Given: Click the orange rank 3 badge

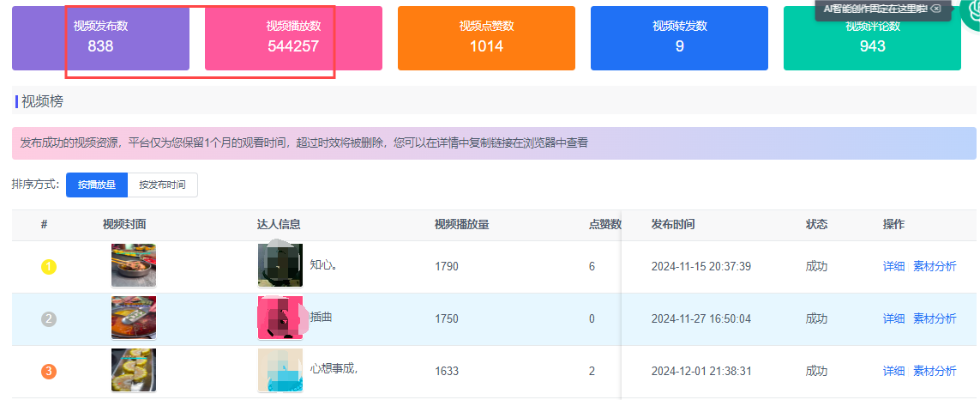Looking at the screenshot, I should pyautogui.click(x=49, y=372).
